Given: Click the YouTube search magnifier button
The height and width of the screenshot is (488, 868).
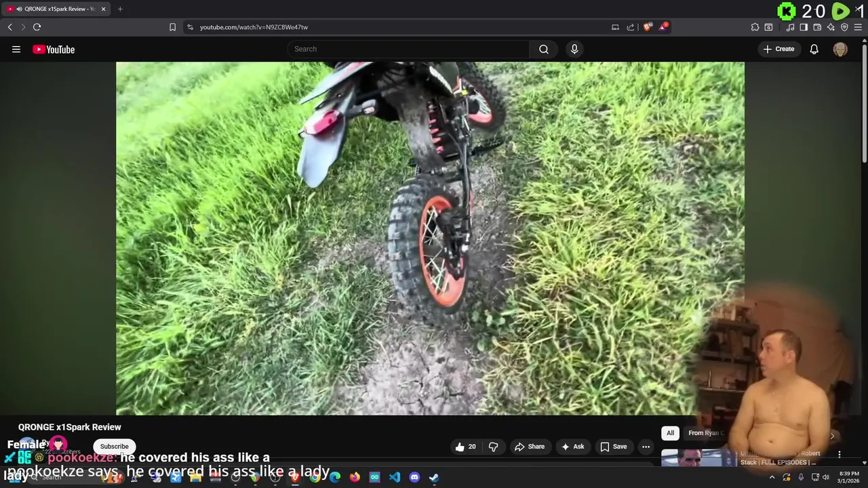Looking at the screenshot, I should [x=544, y=49].
